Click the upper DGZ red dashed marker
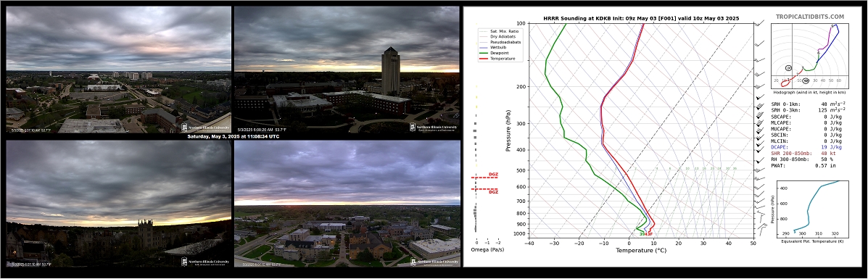868x279 pixels. (x=484, y=177)
